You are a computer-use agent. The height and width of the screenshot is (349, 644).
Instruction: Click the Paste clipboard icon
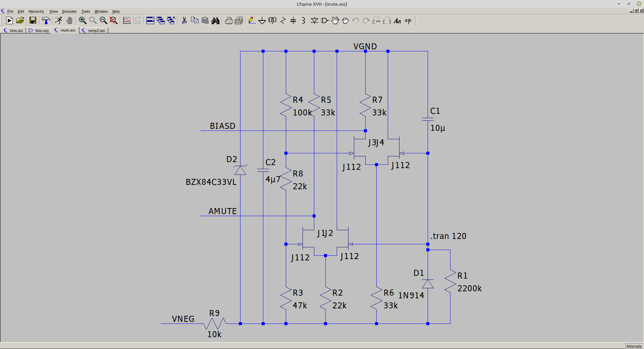pos(205,20)
